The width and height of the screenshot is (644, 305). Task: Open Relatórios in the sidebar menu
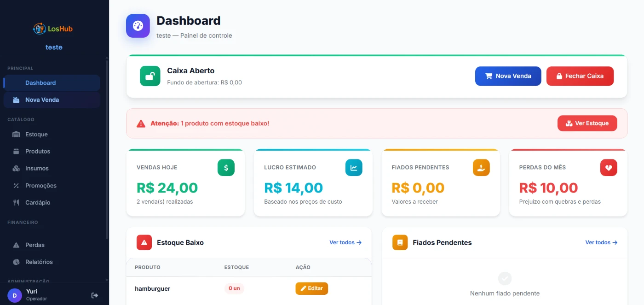coord(39,262)
